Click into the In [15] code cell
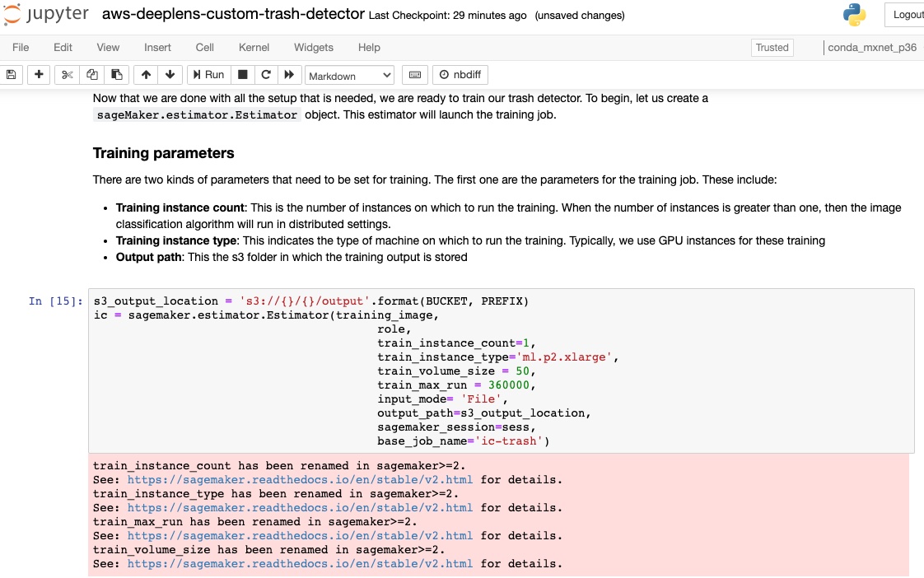Viewport: 924px width, 578px height. (x=502, y=371)
